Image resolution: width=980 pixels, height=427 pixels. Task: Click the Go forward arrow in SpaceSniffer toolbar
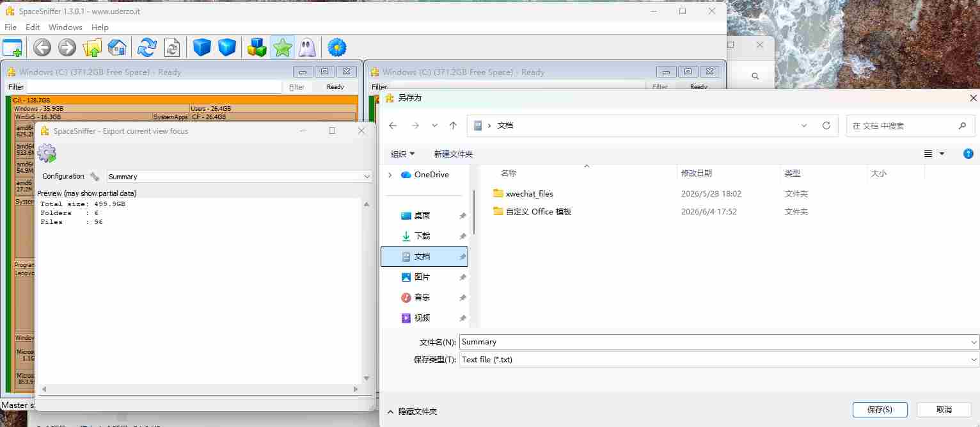point(67,47)
